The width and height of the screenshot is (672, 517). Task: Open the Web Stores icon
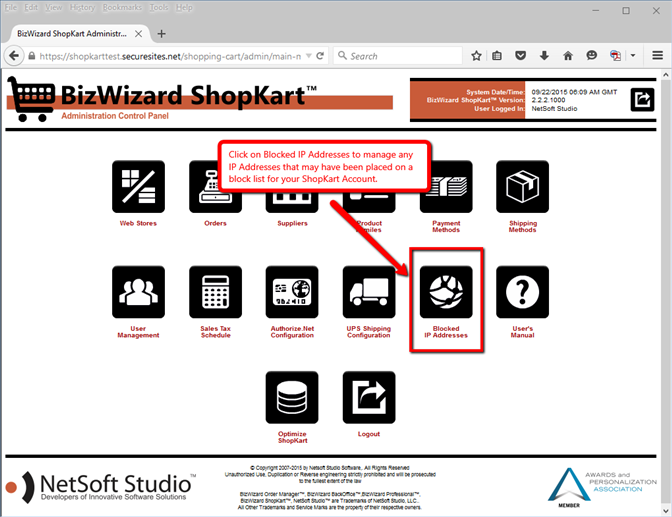[138, 186]
